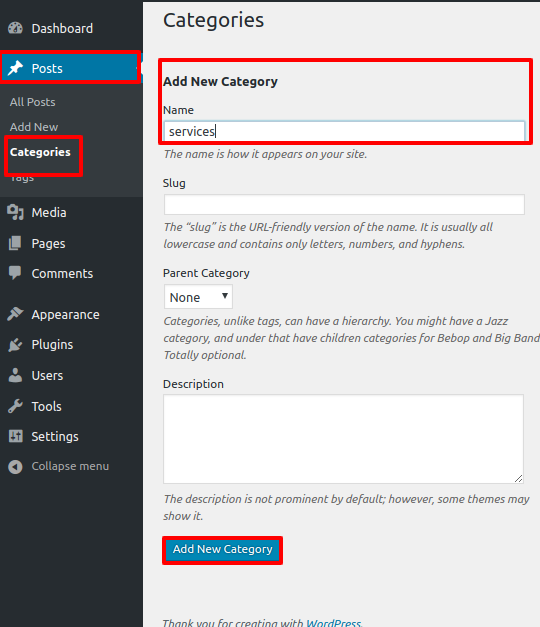Click the Settings sliders icon
This screenshot has height=627, width=540.
16,436
